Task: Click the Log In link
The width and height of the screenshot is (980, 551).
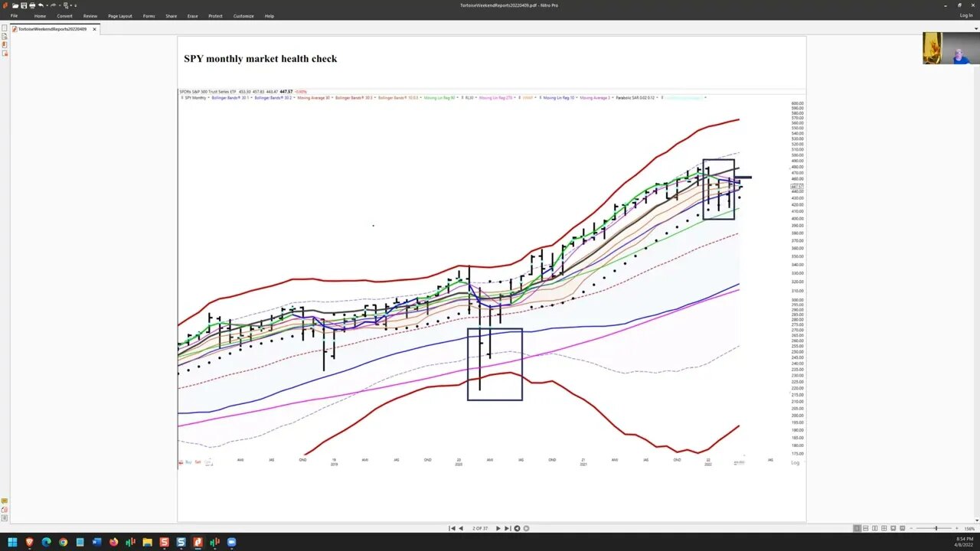Action: pyautogui.click(x=966, y=15)
